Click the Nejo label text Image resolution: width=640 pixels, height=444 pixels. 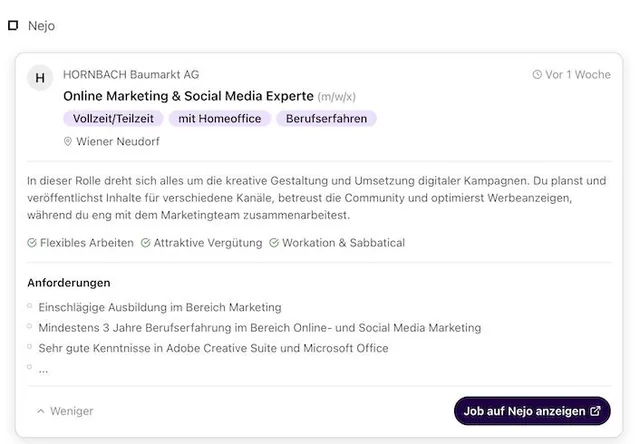click(41, 26)
